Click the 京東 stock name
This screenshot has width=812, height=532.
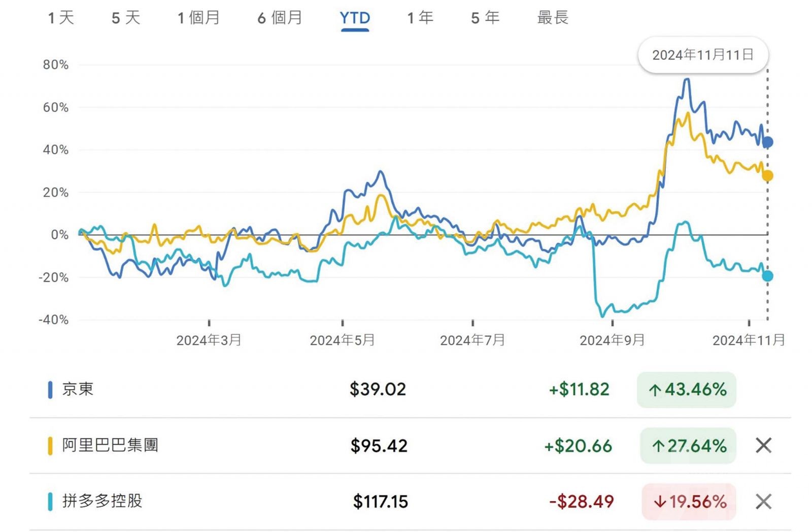click(x=78, y=389)
